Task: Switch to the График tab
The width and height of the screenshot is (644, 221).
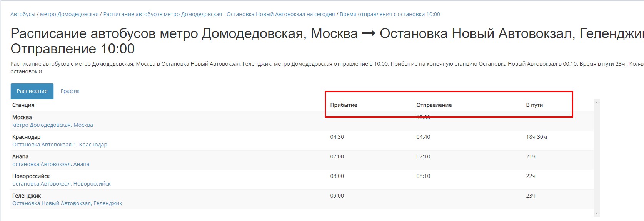Action: click(70, 91)
